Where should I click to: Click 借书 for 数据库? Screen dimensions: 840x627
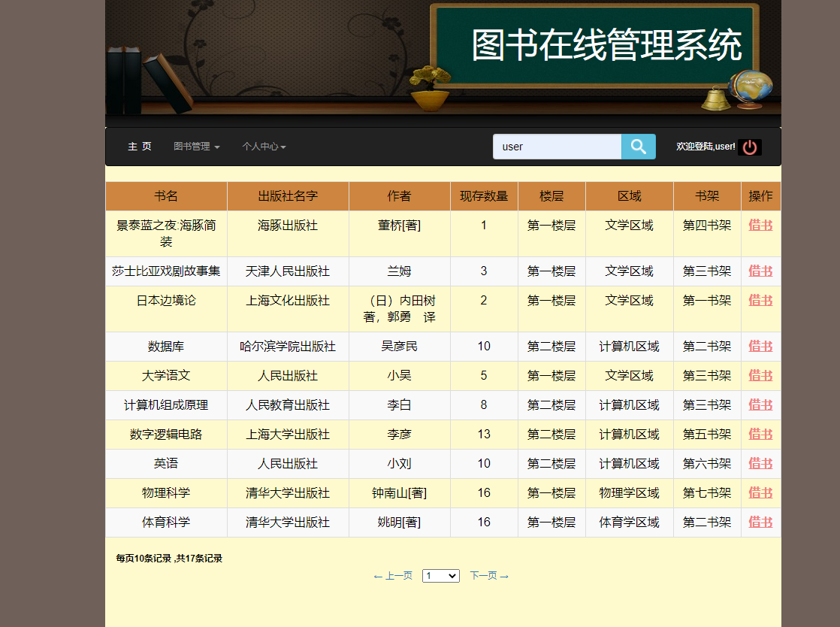point(760,346)
